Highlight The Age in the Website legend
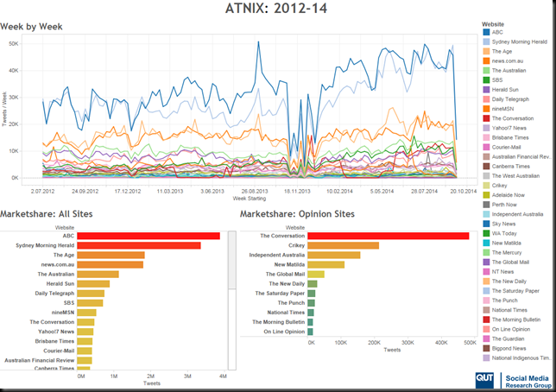Screen dimensions: 556x392 tap(497, 52)
